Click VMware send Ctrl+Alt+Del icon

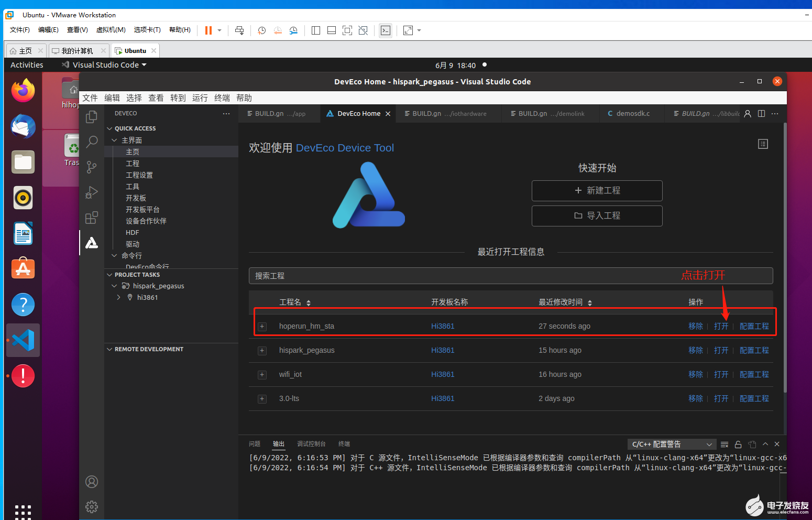(x=239, y=30)
